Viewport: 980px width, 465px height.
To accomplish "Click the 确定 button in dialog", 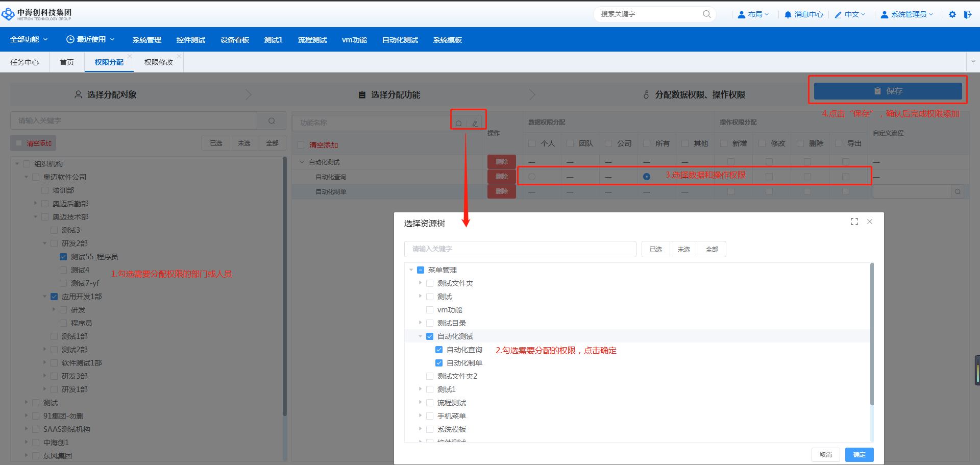I will 859,454.
